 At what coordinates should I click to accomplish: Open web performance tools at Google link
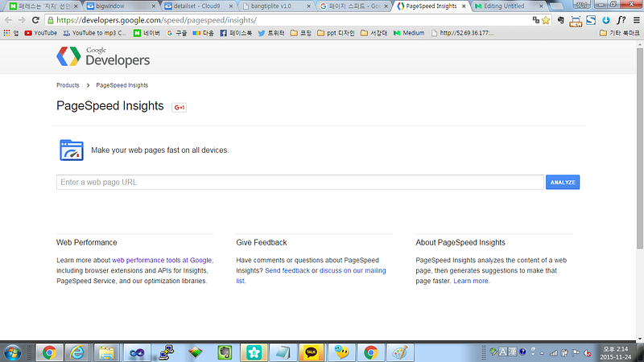(x=162, y=260)
